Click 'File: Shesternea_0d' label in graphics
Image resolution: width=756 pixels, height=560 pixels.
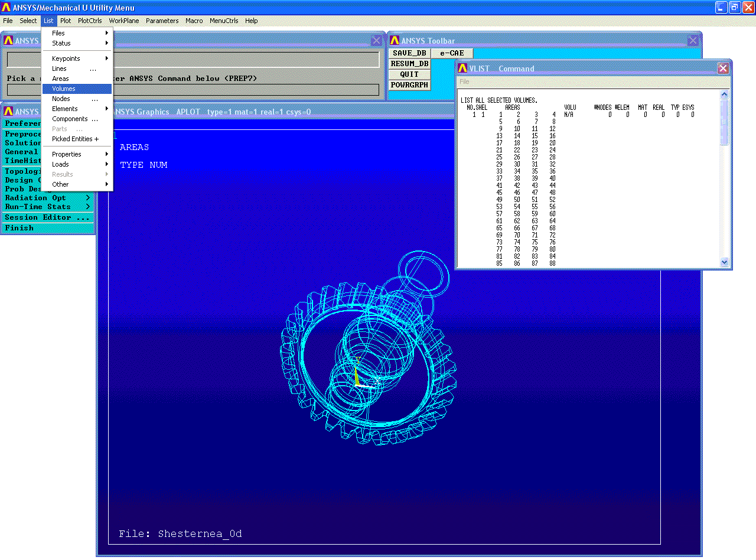coord(180,534)
